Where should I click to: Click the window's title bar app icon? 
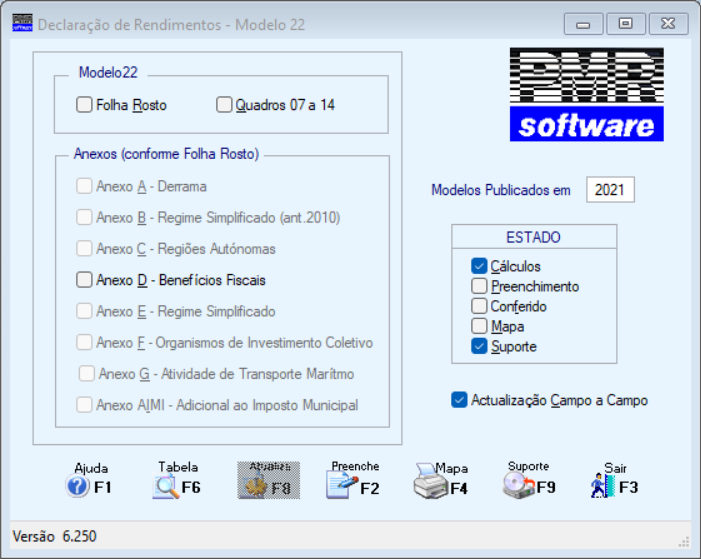pos(22,23)
